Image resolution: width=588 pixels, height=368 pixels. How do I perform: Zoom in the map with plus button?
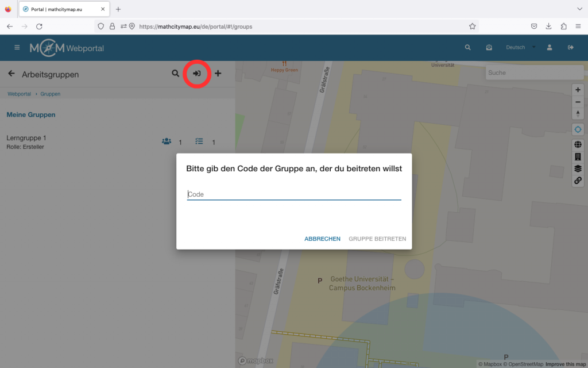pos(578,90)
